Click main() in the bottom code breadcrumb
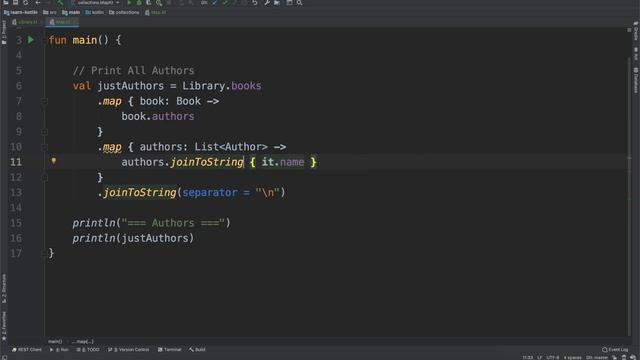Image resolution: width=640 pixels, height=360 pixels. coord(55,341)
